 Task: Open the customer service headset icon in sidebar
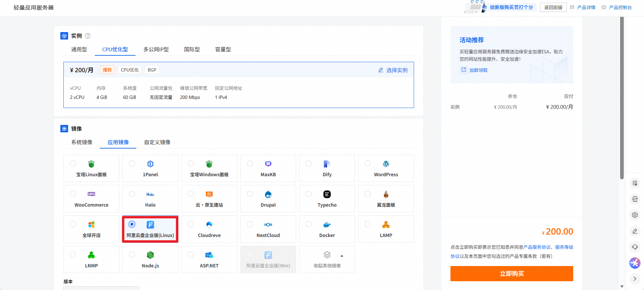(635, 247)
